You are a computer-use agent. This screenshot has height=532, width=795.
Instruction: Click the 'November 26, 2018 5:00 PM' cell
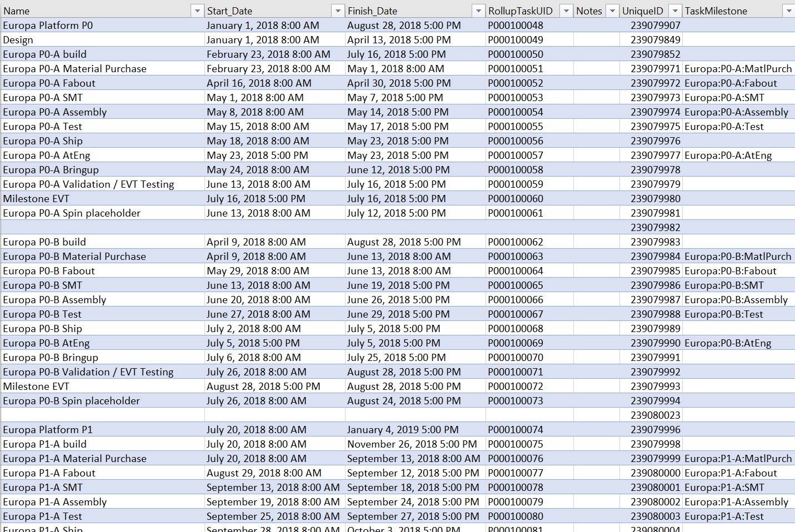tap(416, 444)
